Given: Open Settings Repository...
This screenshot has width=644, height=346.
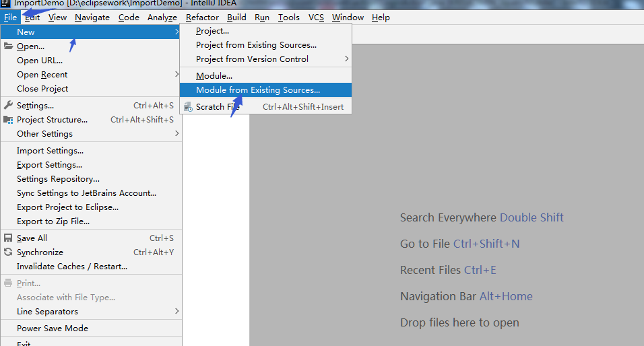Looking at the screenshot, I should click(x=91, y=179).
